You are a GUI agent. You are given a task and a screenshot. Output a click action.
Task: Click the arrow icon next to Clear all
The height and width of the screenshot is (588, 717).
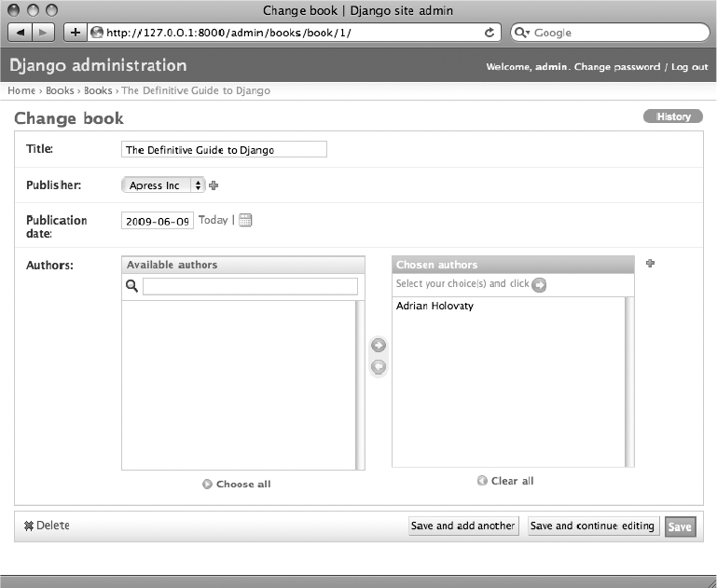pos(482,481)
